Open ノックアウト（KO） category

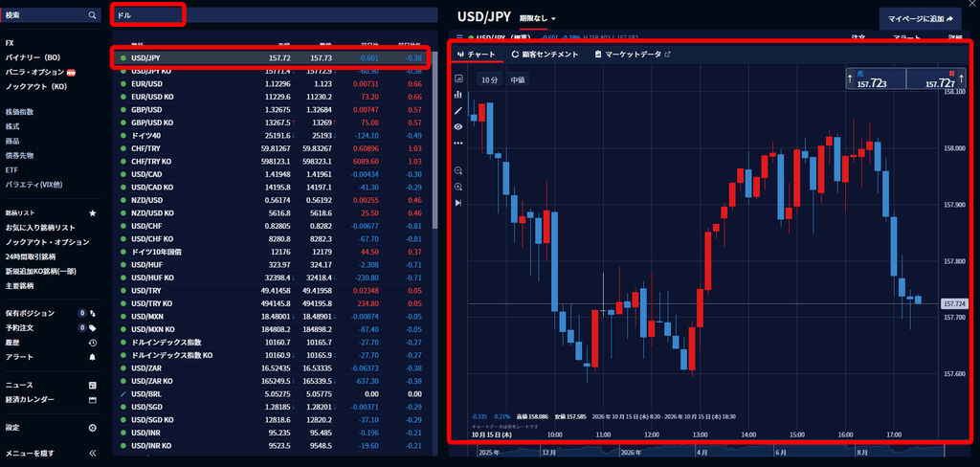[x=35, y=86]
